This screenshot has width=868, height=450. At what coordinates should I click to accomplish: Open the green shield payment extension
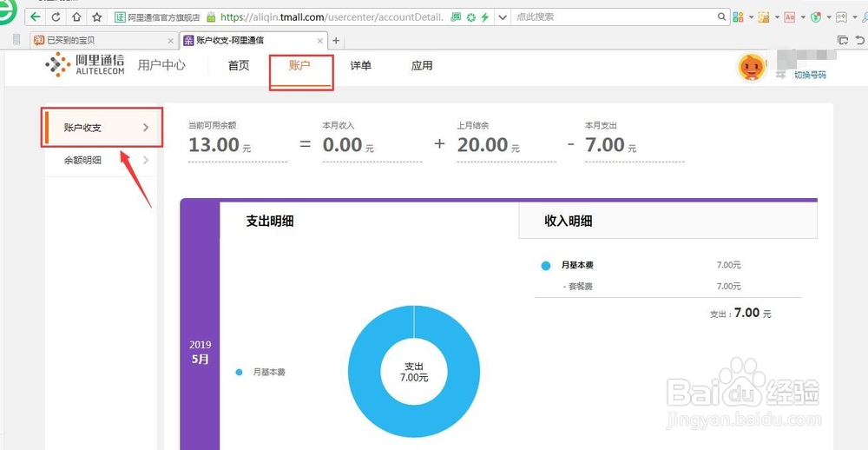[x=816, y=17]
